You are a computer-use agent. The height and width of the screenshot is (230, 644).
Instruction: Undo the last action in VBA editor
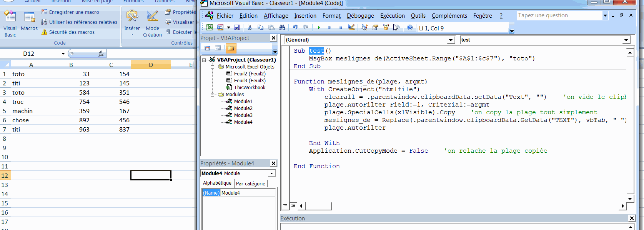pyautogui.click(x=295, y=27)
